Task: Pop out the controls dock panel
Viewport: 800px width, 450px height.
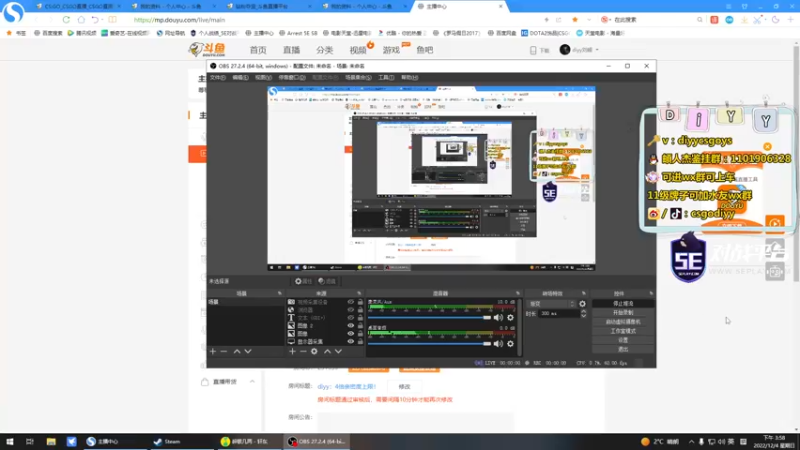Action: click(x=651, y=293)
